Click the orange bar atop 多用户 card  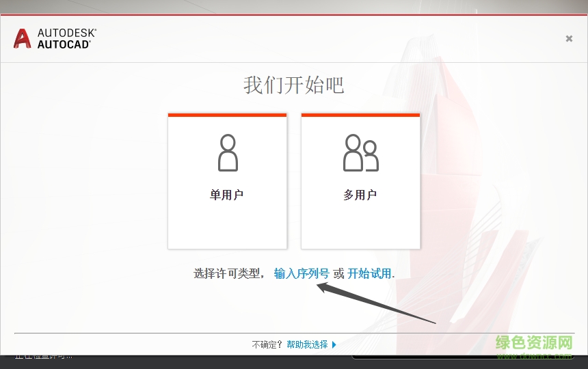click(x=360, y=115)
